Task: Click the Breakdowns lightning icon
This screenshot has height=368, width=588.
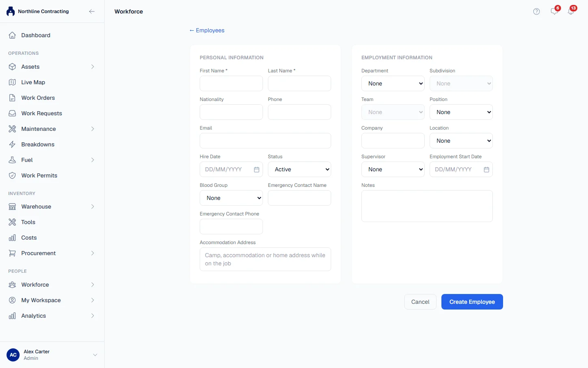Action: [x=12, y=144]
